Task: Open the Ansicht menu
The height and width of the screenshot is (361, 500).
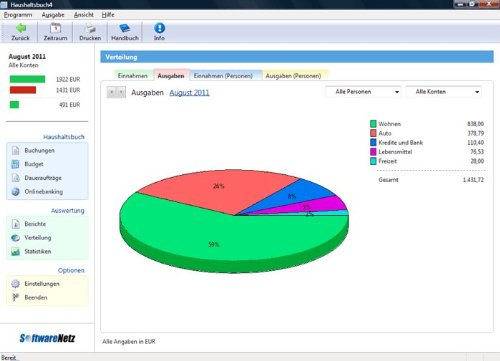Action: [x=84, y=15]
